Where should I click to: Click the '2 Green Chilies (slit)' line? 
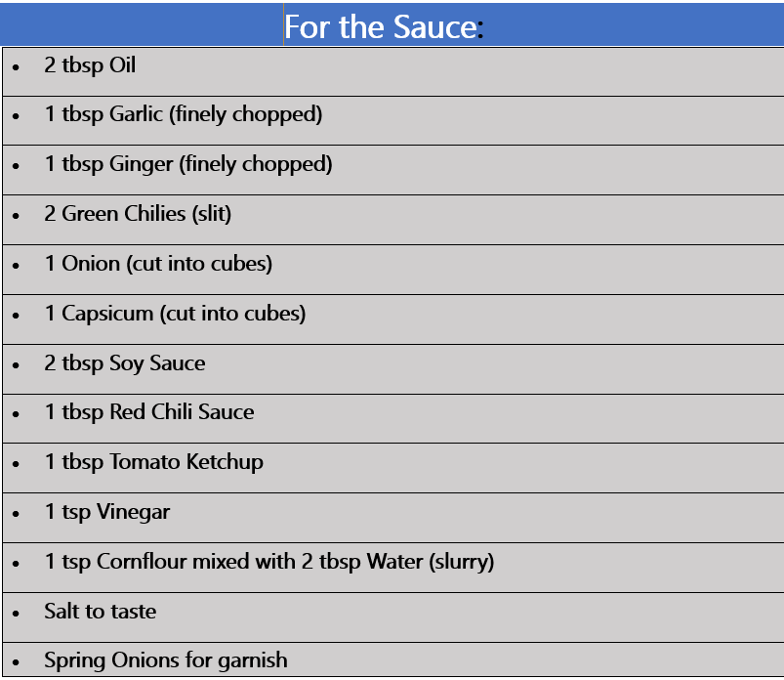(138, 214)
